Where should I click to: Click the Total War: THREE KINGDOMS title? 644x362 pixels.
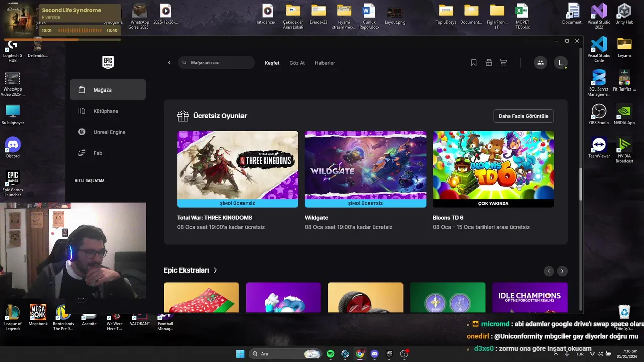(214, 218)
